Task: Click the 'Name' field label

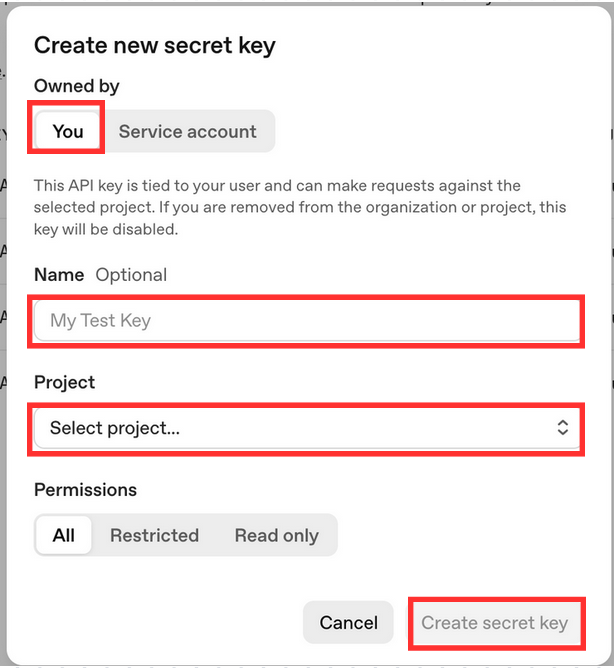Action: coord(59,275)
